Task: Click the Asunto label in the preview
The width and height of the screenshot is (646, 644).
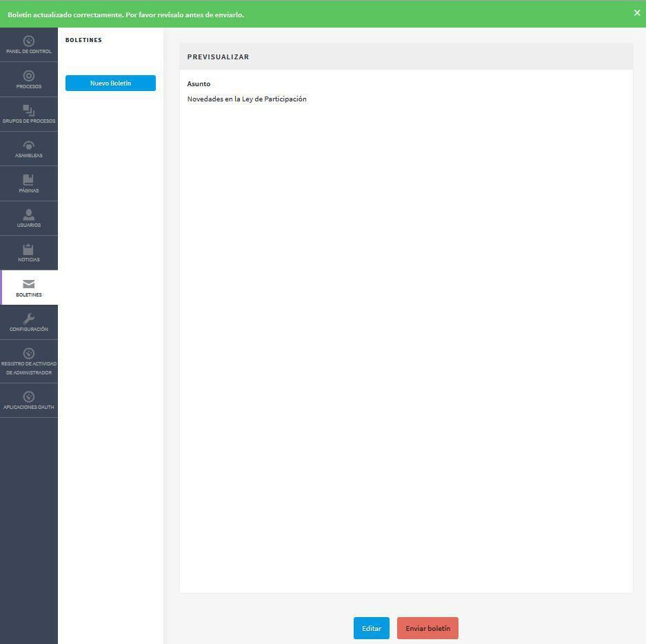Action: [x=199, y=84]
